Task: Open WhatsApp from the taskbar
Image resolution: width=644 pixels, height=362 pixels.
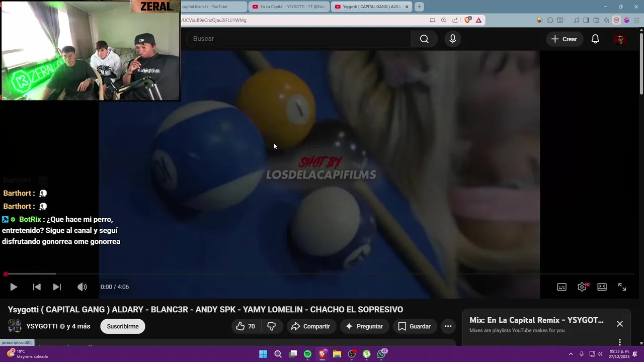Action: pos(382,354)
